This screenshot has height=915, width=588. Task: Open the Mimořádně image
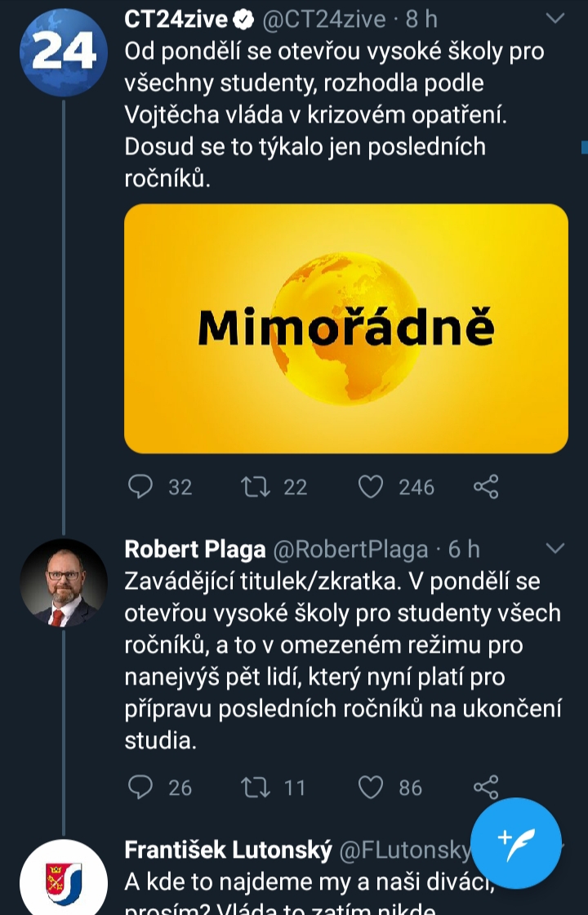(345, 328)
